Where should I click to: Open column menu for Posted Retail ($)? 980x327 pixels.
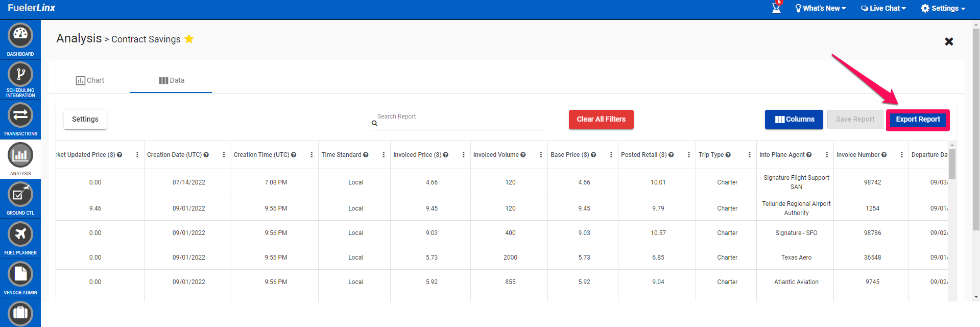pyautogui.click(x=689, y=155)
